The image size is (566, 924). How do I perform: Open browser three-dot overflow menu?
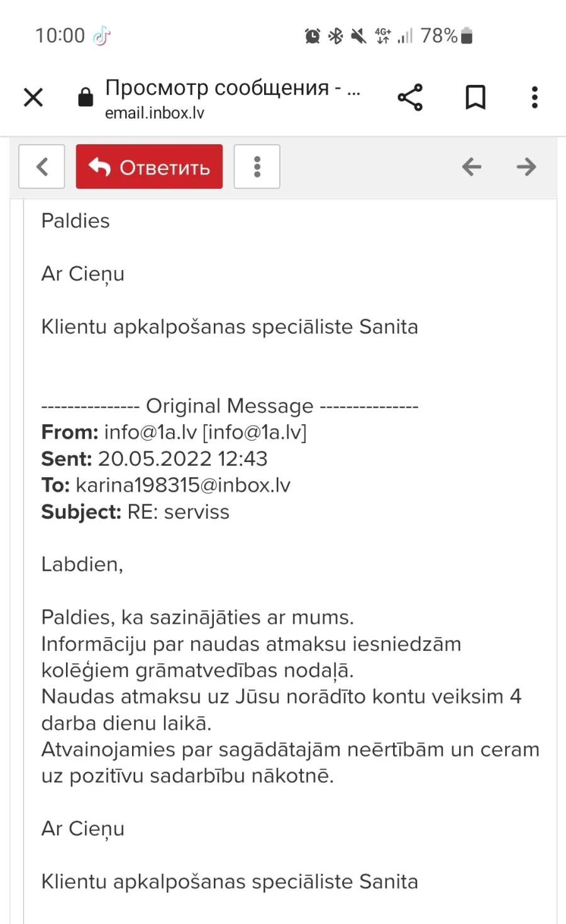coord(535,98)
